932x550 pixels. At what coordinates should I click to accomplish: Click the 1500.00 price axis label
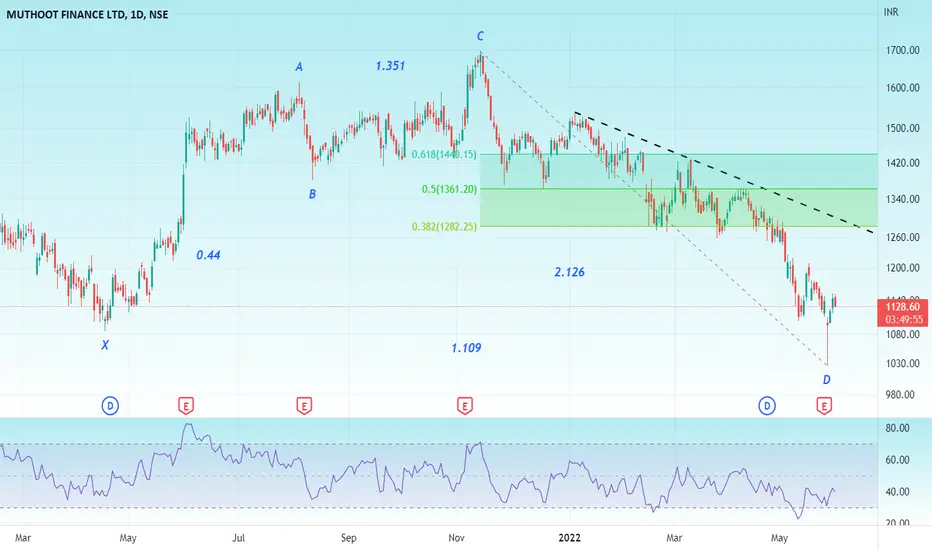click(902, 128)
